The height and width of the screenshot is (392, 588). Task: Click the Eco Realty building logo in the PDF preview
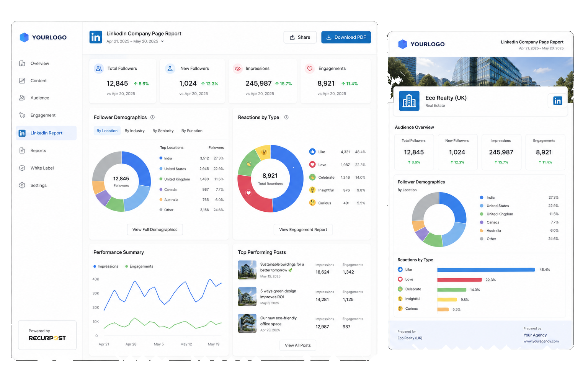(x=409, y=101)
